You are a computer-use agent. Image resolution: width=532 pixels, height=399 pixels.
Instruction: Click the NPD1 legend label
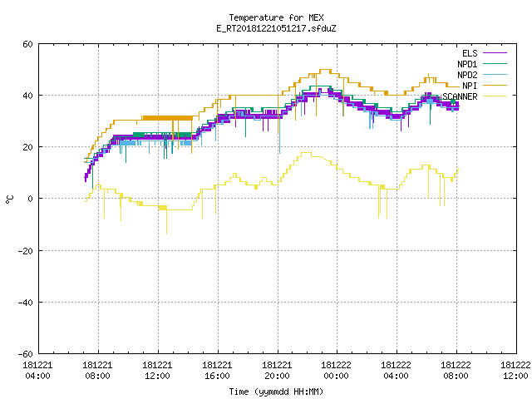click(467, 64)
